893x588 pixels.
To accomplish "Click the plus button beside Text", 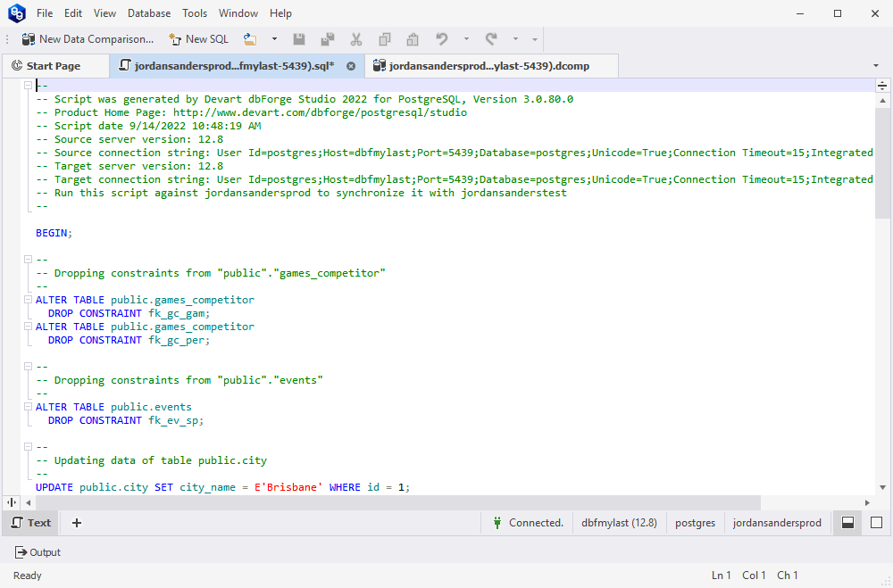I will pos(76,523).
